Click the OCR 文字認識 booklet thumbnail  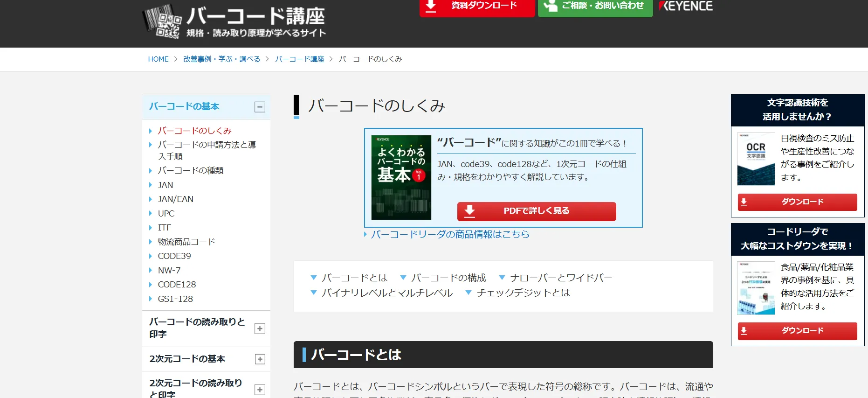coord(756,159)
